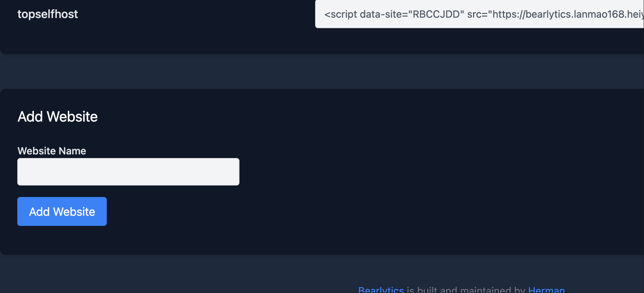This screenshot has height=293, width=644.
Task: Open the Bearlytics footer link
Action: pyautogui.click(x=381, y=290)
